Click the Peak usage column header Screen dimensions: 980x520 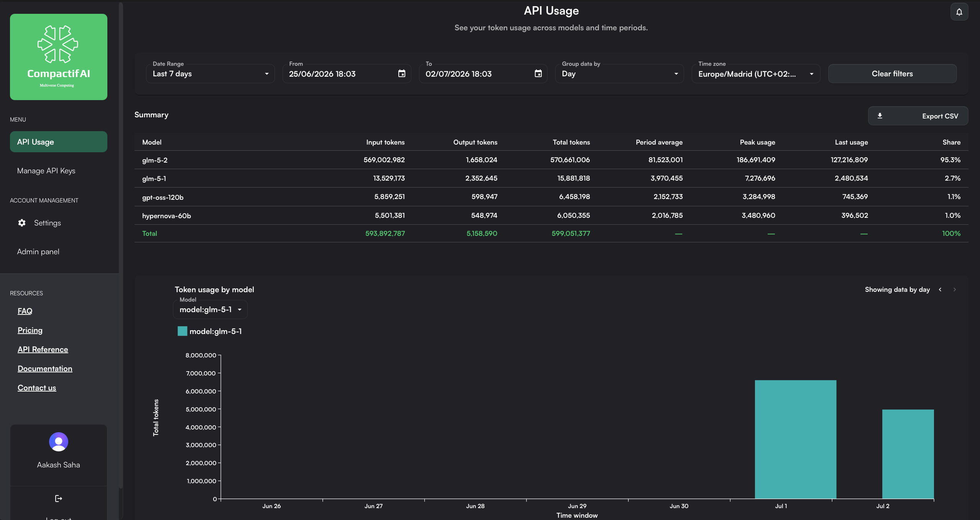point(758,142)
